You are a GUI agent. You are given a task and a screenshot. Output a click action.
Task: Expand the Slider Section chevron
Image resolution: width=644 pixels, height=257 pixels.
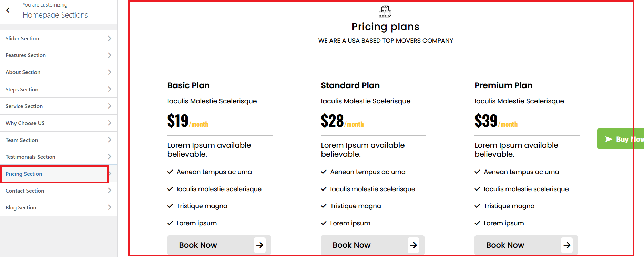tap(110, 38)
